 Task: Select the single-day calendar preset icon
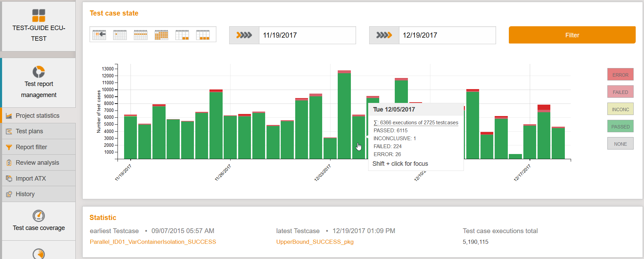tap(120, 35)
